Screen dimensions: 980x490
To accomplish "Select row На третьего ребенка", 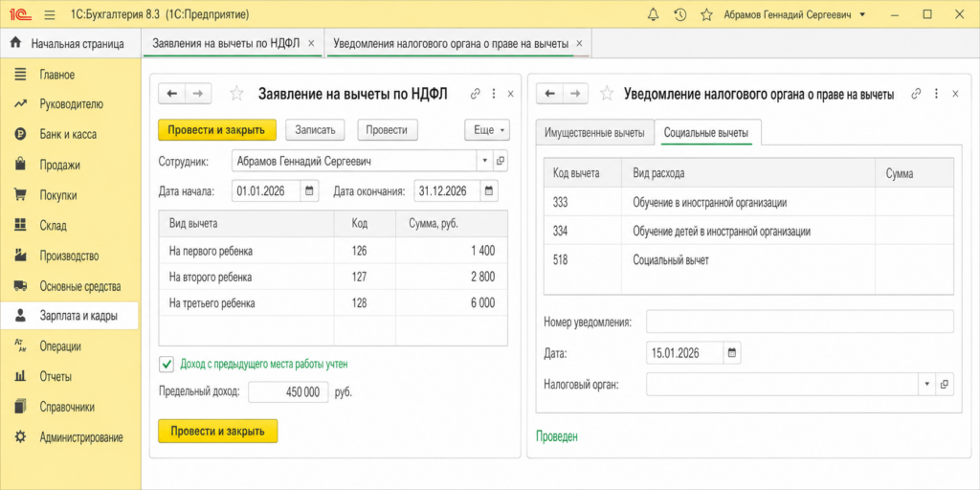I will point(333,303).
